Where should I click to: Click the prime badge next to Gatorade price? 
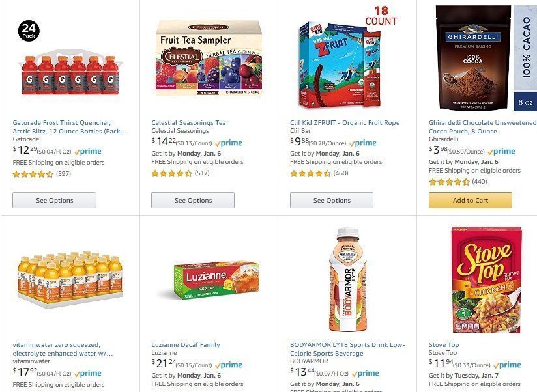pos(88,151)
